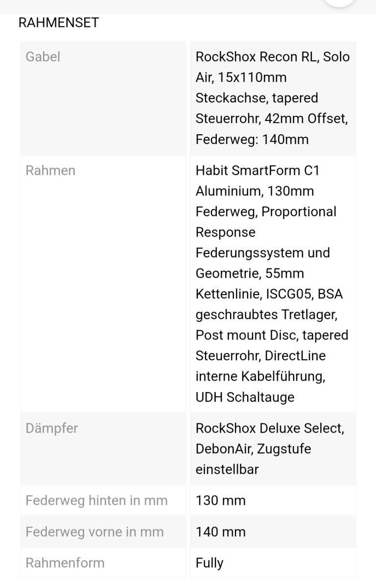
Task: Tap the partially visible round button at top
Action: 339,2
